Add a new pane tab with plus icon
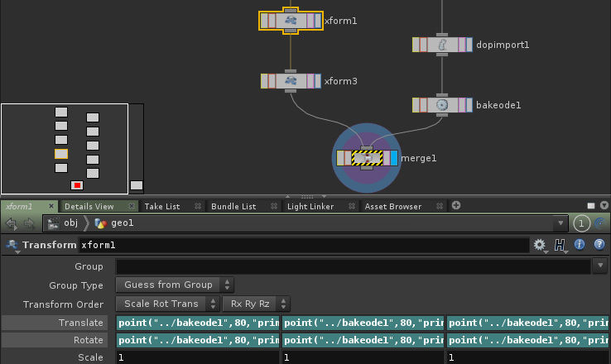This screenshot has width=611, height=364. tap(456, 206)
